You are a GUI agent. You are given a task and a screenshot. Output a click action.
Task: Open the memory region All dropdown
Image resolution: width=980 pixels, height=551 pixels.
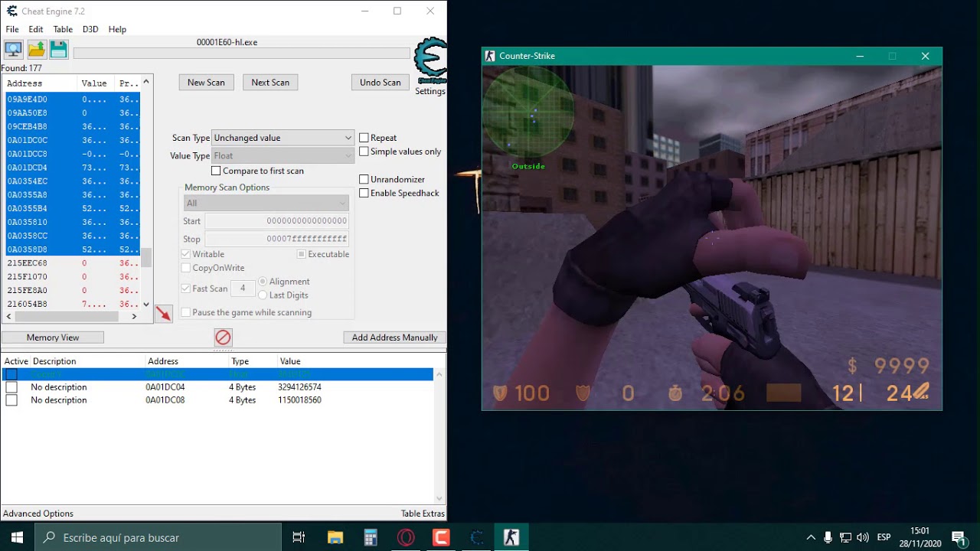point(266,203)
